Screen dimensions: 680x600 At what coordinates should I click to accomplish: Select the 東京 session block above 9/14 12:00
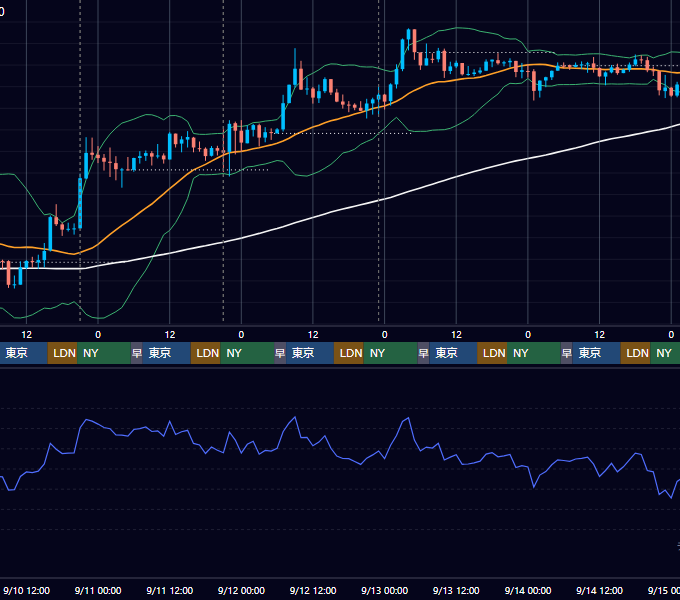[x=596, y=353]
